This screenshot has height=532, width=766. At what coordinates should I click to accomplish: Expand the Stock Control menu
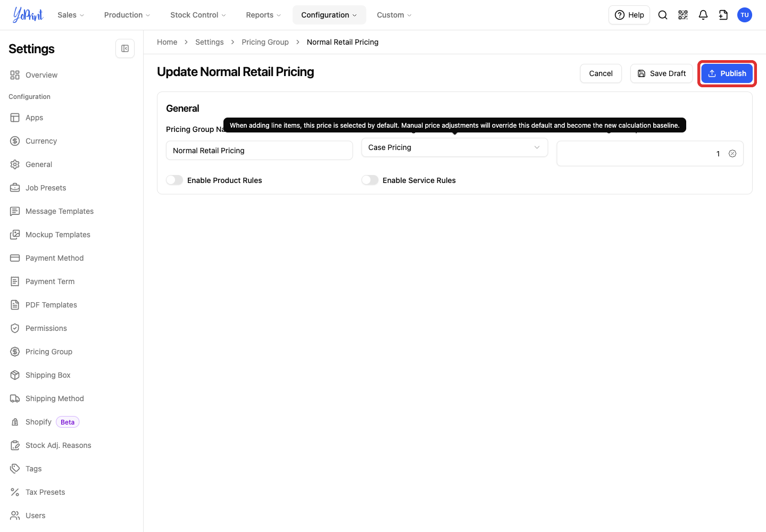click(x=198, y=15)
